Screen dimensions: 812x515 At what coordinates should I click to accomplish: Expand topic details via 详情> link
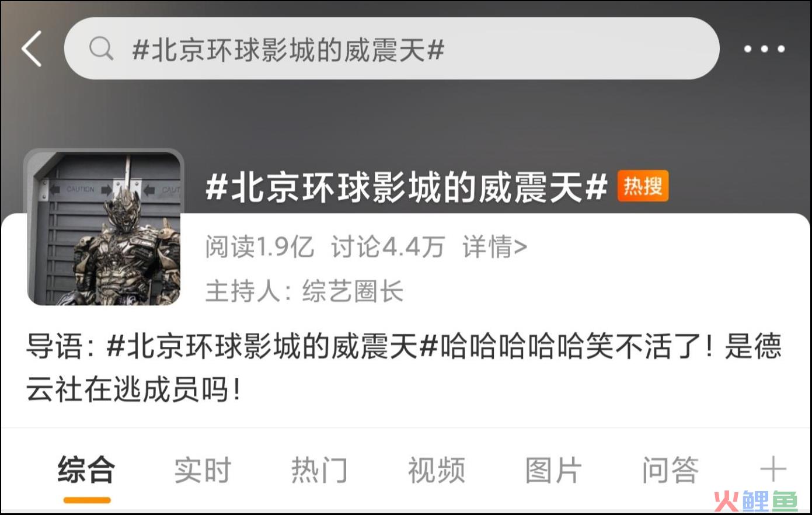(x=495, y=247)
